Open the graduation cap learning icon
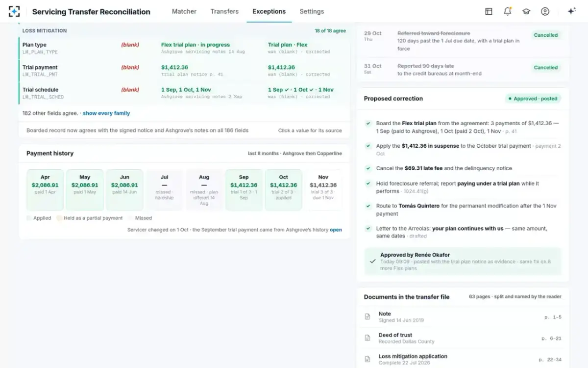This screenshot has width=588, height=368. click(x=526, y=11)
